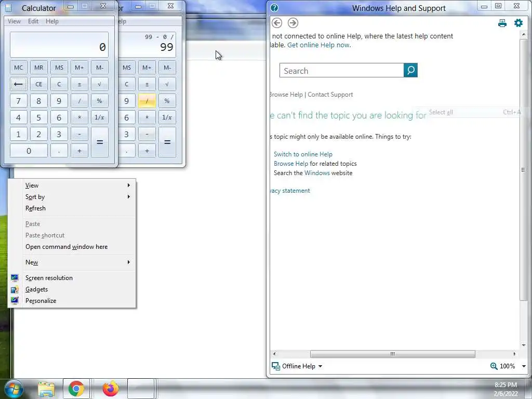532x399 pixels.
Task: Click MR memory recall in front Calculator
Action: (x=38, y=68)
